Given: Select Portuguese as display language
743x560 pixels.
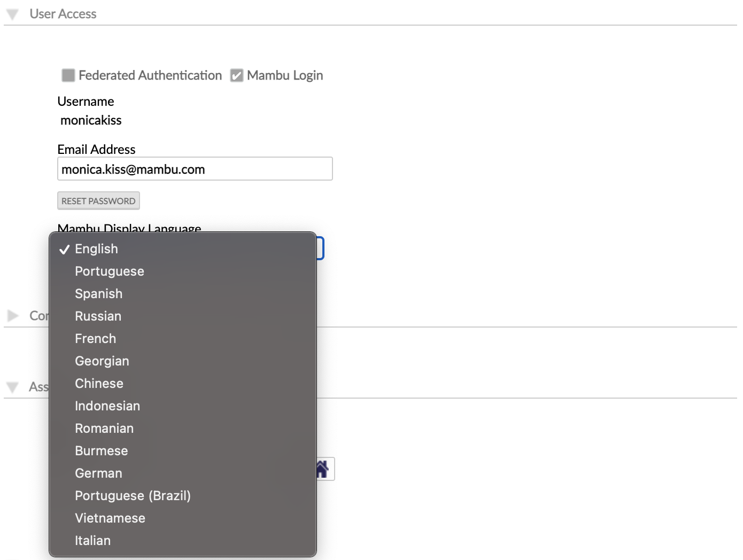Looking at the screenshot, I should [x=109, y=271].
